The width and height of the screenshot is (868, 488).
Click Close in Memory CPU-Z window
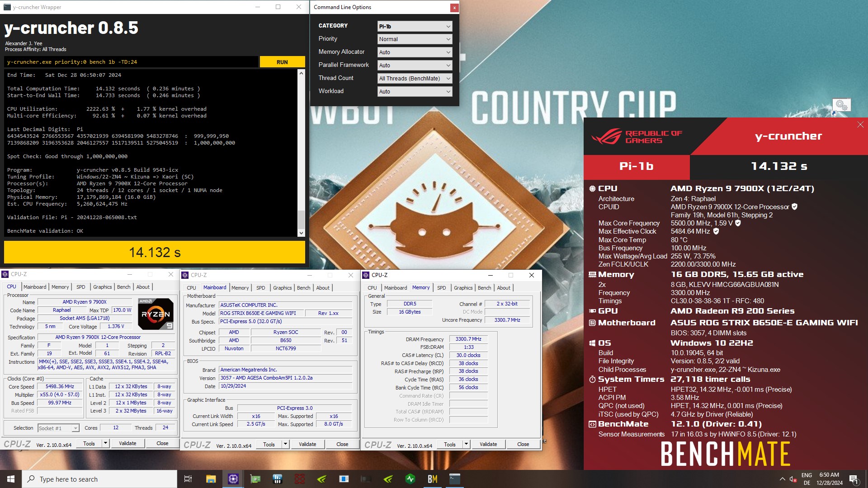523,444
